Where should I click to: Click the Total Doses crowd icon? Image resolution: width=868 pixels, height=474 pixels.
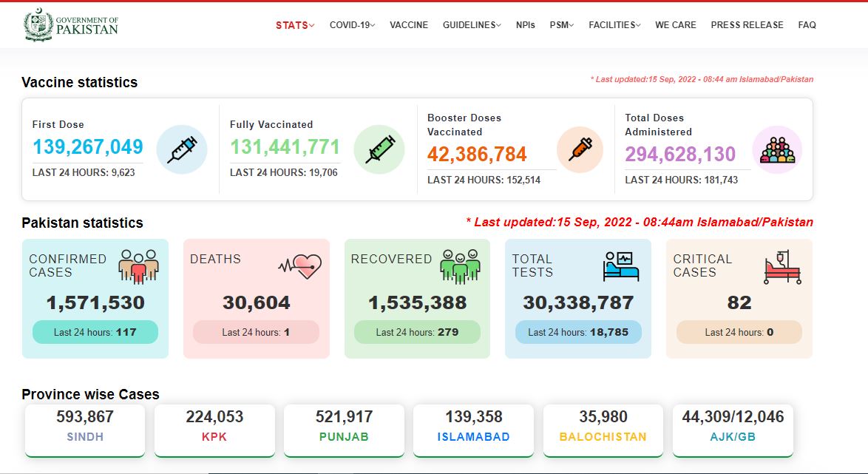pyautogui.click(x=777, y=149)
